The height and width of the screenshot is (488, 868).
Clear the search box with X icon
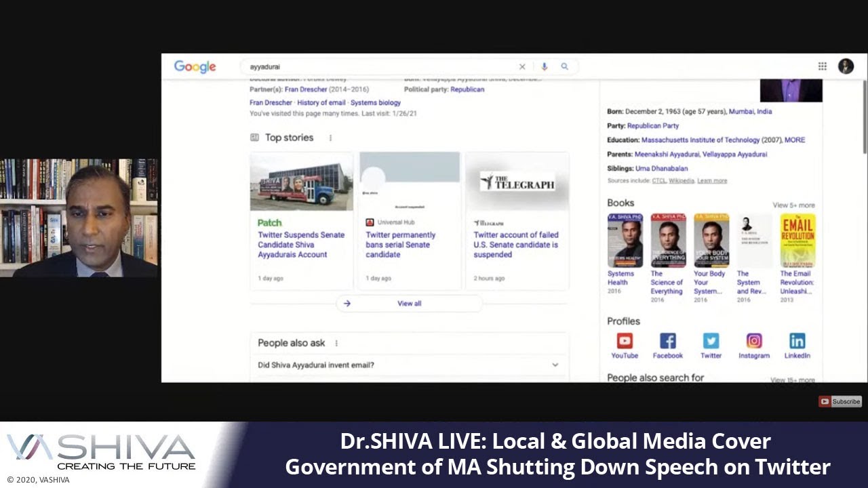(x=522, y=66)
